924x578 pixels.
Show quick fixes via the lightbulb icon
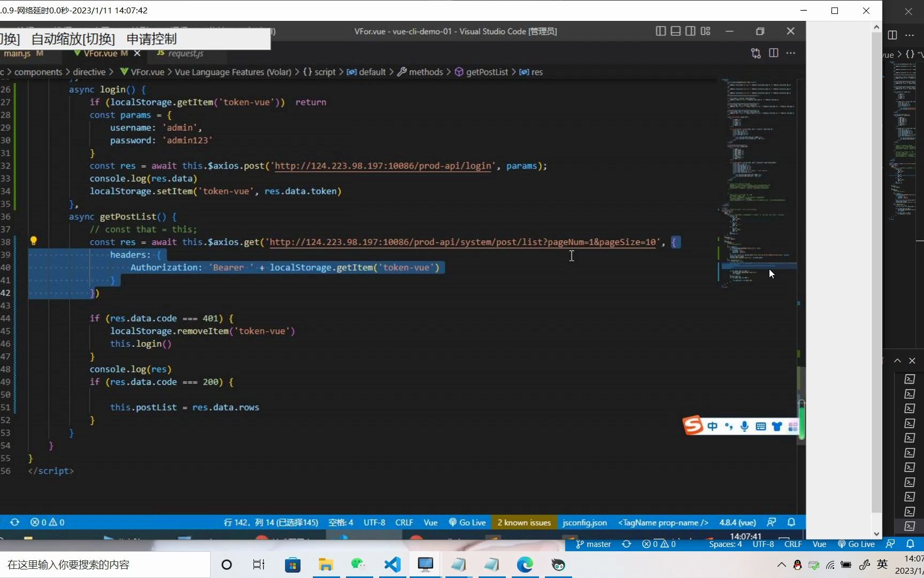point(33,241)
